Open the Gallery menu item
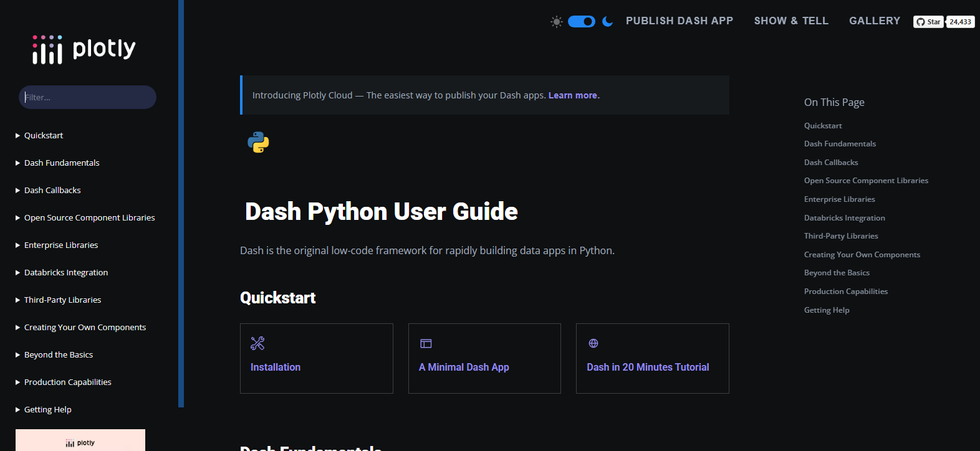The image size is (980, 451). click(874, 21)
